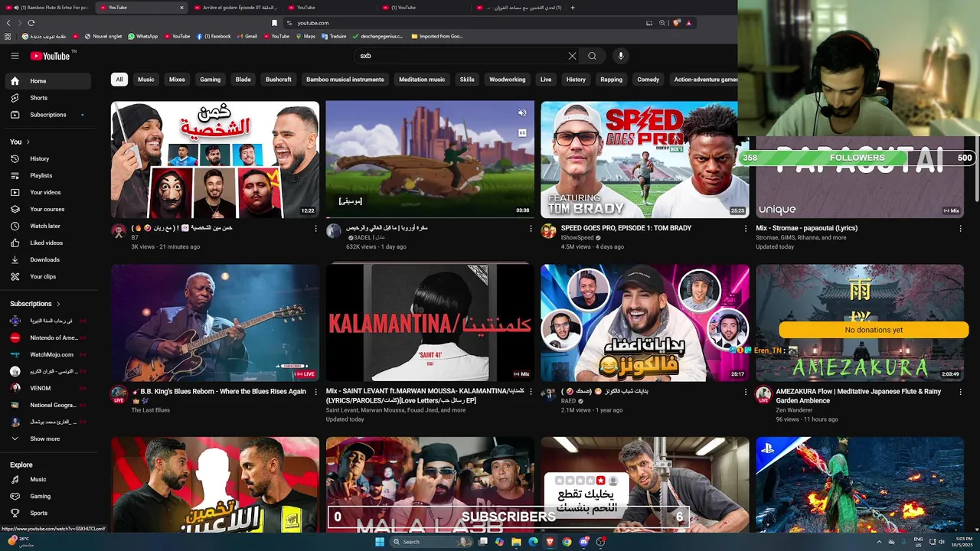The height and width of the screenshot is (551, 980).
Task: Open Liked videos in the sidebar
Action: (49, 243)
